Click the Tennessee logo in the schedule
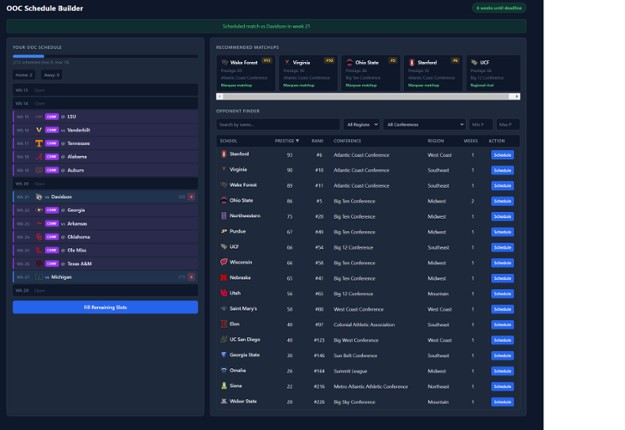Image resolution: width=625 pixels, height=430 pixels. tap(39, 143)
